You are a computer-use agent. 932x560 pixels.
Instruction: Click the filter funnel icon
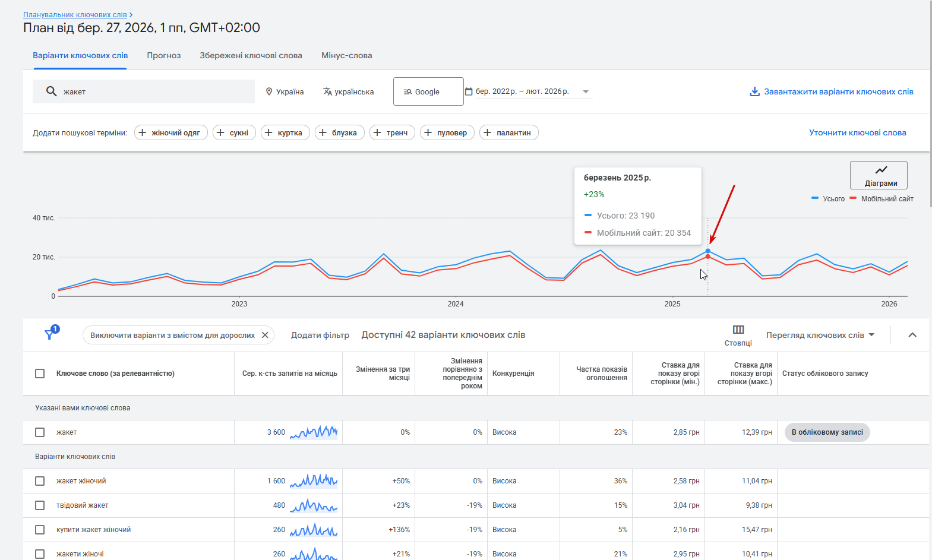pos(49,335)
